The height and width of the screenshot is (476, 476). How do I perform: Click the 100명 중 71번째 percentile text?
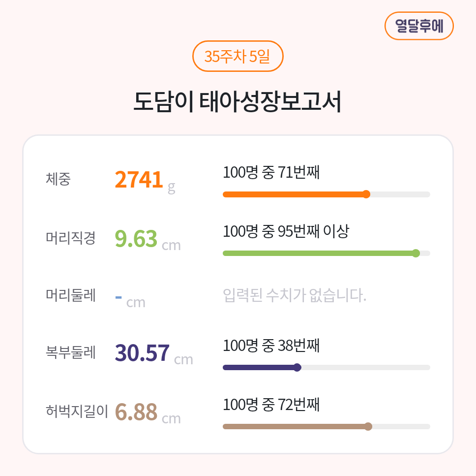[271, 173]
